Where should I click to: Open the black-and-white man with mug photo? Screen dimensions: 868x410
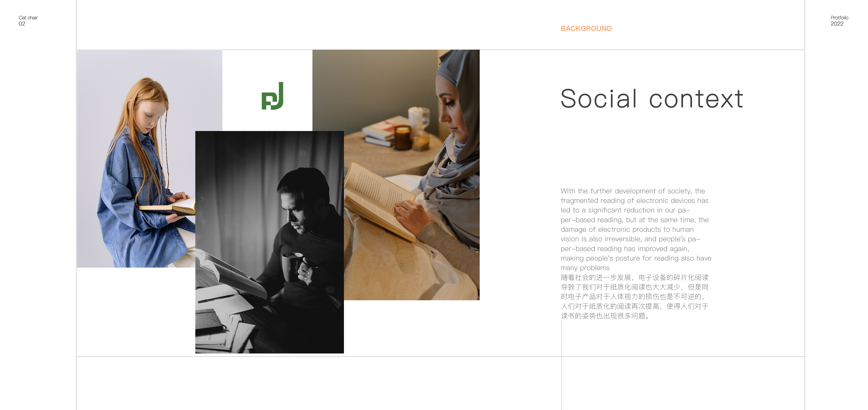coord(270,242)
